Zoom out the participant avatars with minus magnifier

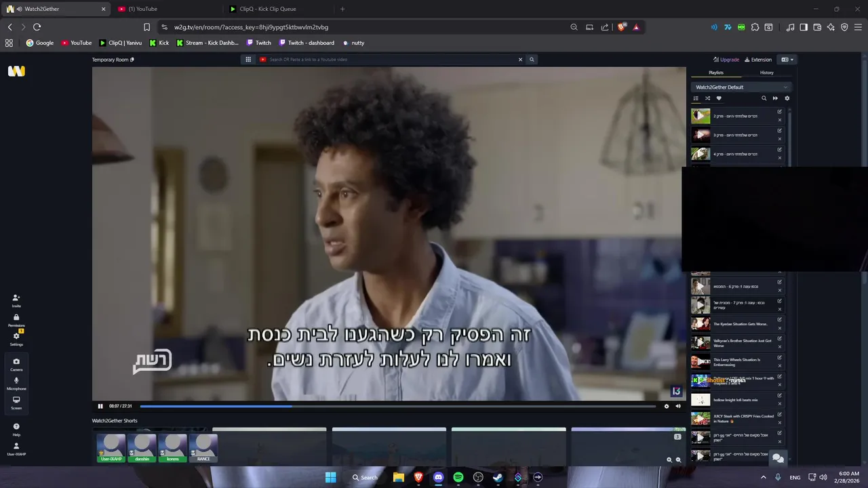tap(678, 460)
